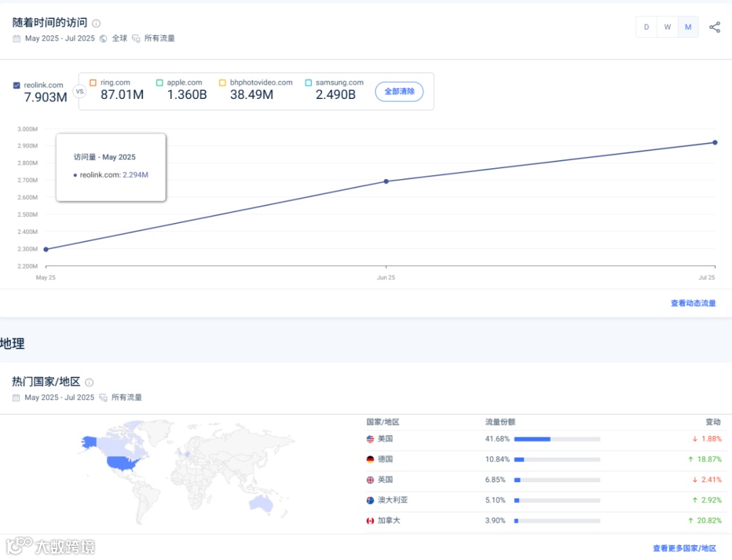Viewport: 732px width, 560px height.
Task: Click the 全球 region filter label
Action: click(x=119, y=39)
